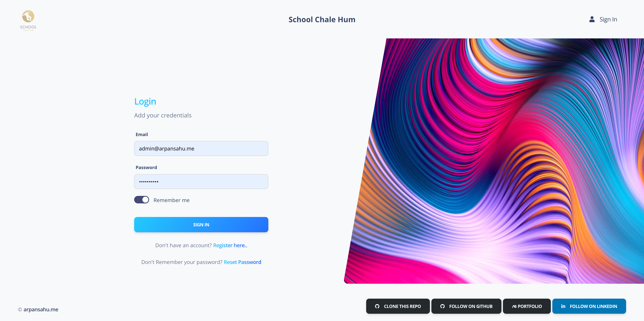Click the School Chale Hum title
This screenshot has height=321, width=644.
coord(322,20)
